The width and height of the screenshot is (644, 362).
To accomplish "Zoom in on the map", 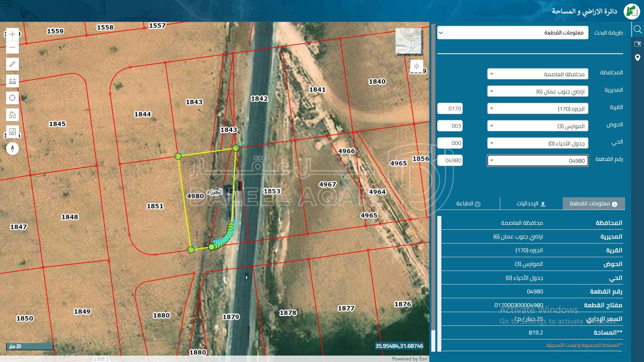I will 12,34.
